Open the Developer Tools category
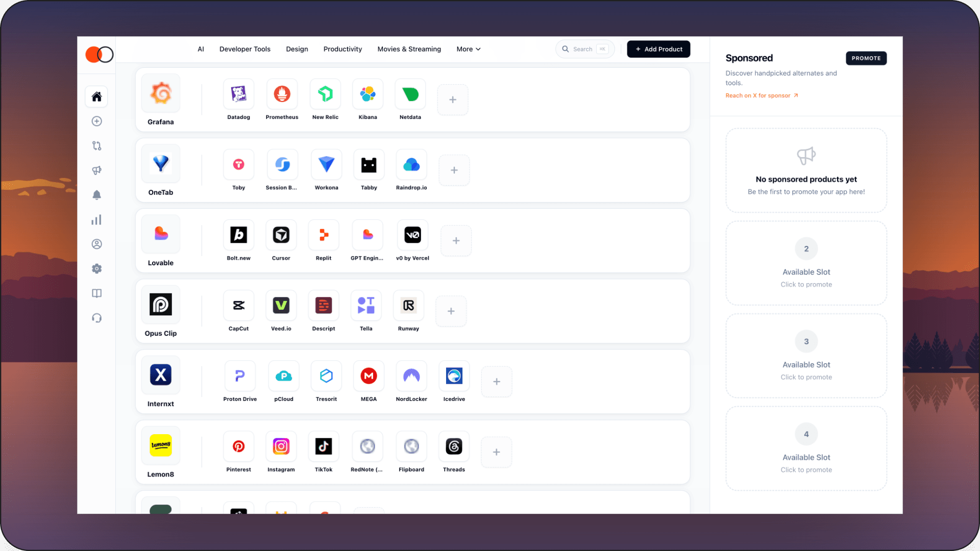 pyautogui.click(x=245, y=49)
